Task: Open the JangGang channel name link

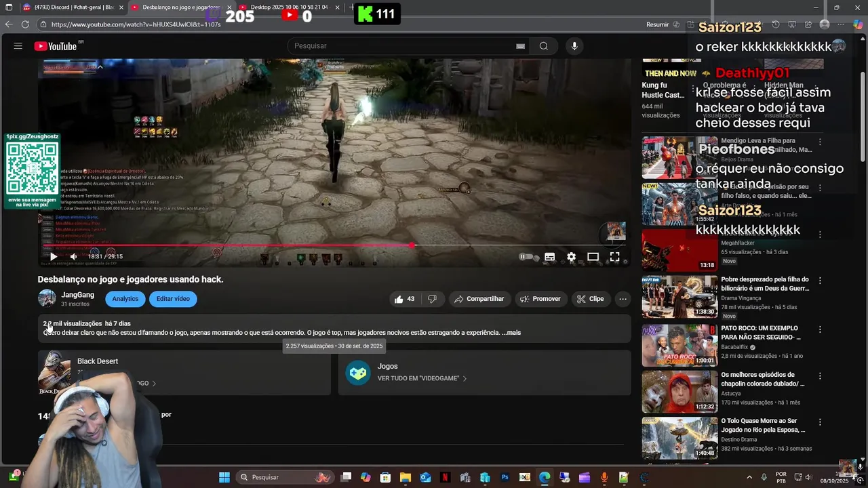Action: pyautogui.click(x=77, y=295)
